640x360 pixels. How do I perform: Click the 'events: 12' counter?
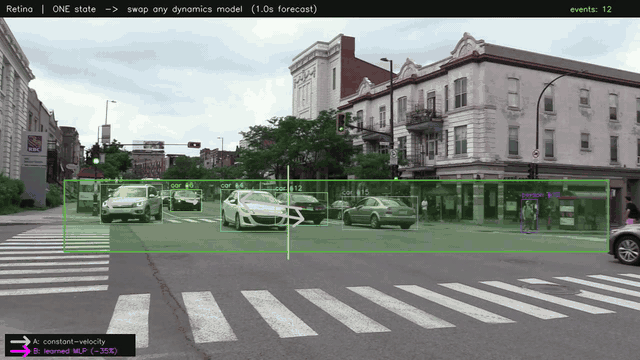click(591, 9)
